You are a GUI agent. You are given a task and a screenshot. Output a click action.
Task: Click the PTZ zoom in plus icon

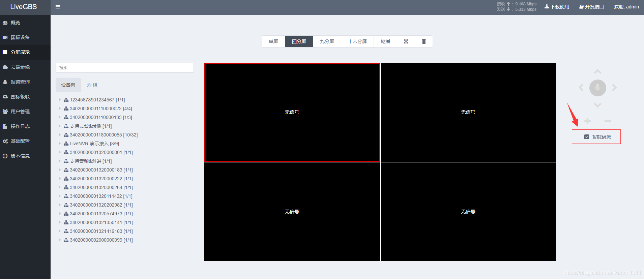click(587, 121)
